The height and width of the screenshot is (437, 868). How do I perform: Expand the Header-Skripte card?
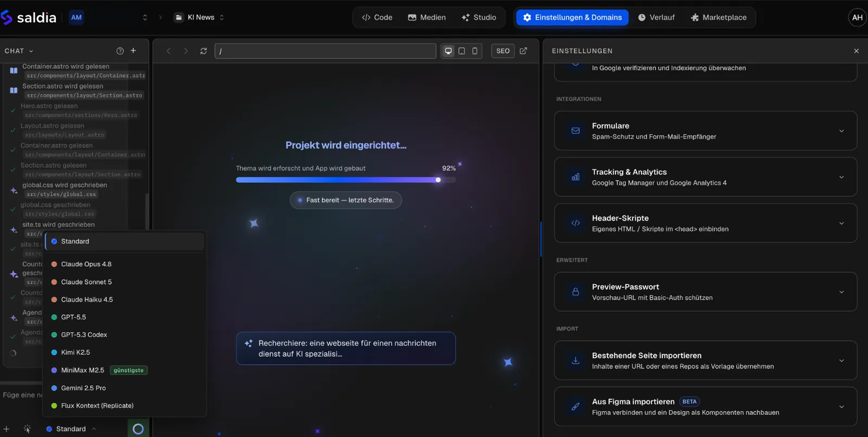click(x=705, y=223)
